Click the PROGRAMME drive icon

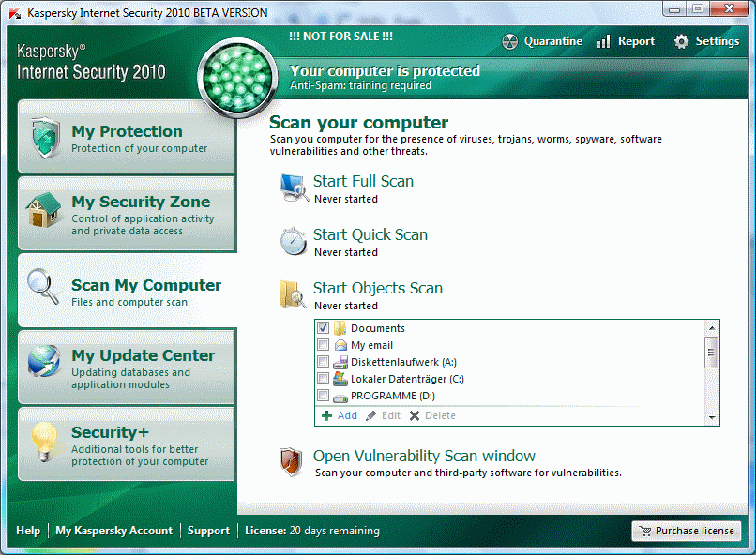tap(340, 397)
